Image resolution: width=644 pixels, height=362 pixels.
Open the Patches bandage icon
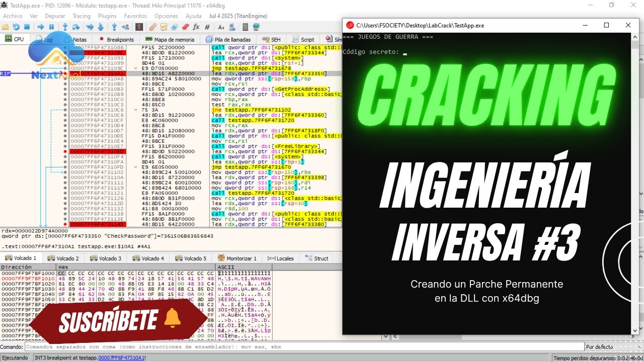[152, 27]
